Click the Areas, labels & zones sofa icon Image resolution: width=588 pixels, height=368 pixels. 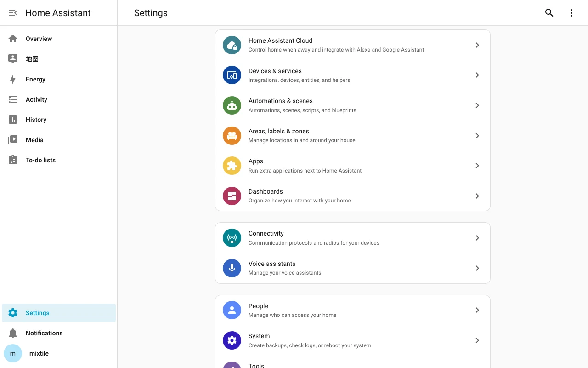[x=232, y=136]
